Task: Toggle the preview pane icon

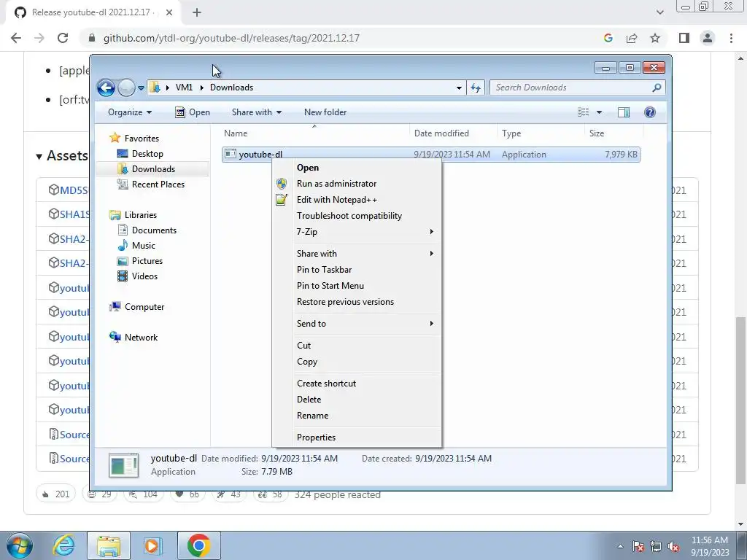Action: [624, 112]
